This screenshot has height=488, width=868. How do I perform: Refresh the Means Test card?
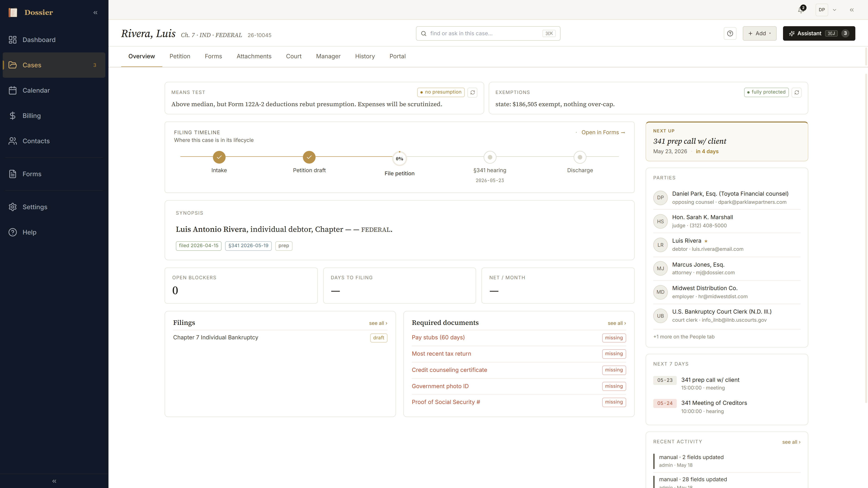(x=472, y=92)
